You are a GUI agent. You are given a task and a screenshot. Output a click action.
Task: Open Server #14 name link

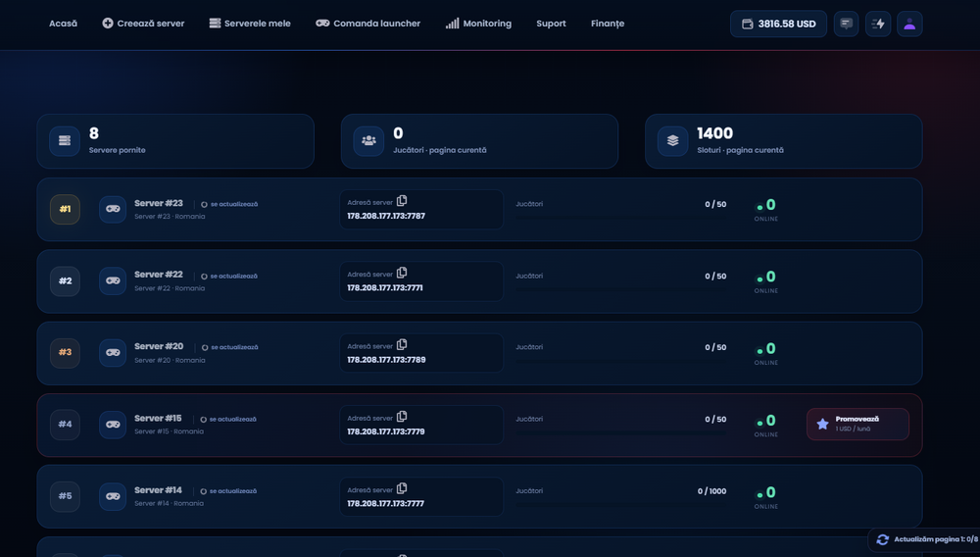tap(158, 490)
